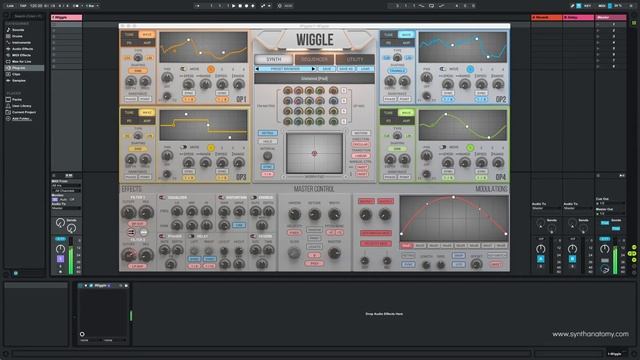The height and width of the screenshot is (360, 640).
Task: Toggle the Distortion effect on/off switch
Action: pyautogui.click(x=222, y=198)
